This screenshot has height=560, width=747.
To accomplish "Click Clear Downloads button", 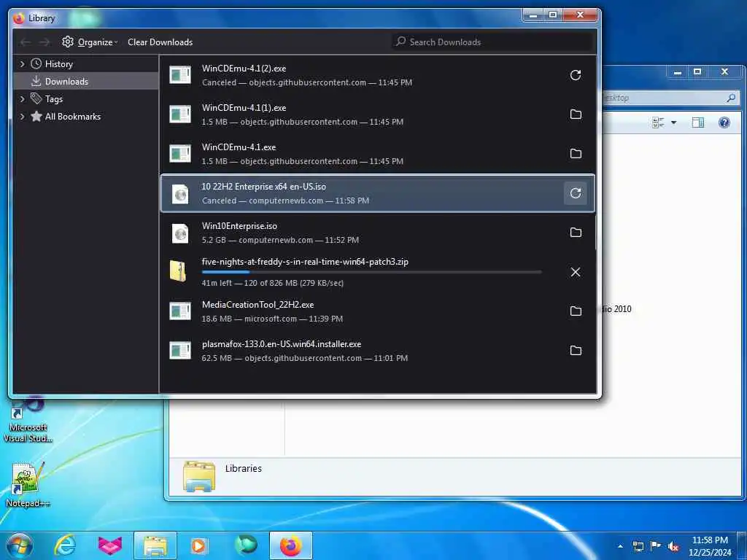I will coord(160,42).
